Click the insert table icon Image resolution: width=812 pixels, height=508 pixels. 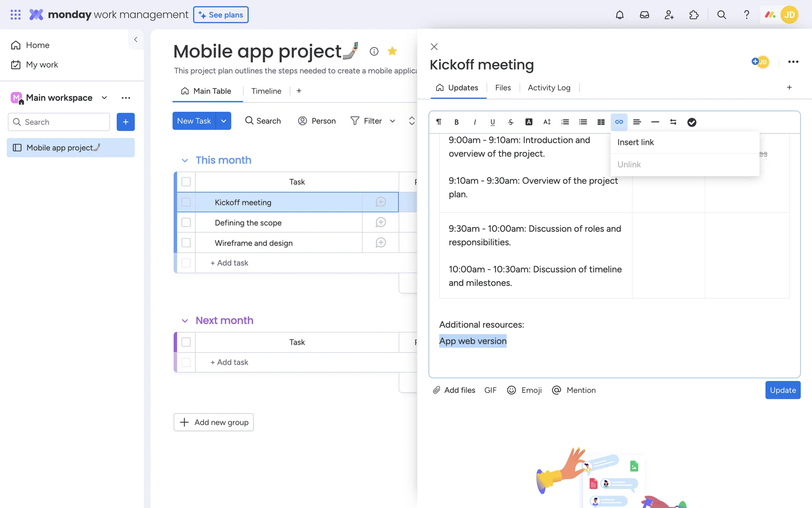click(x=601, y=122)
